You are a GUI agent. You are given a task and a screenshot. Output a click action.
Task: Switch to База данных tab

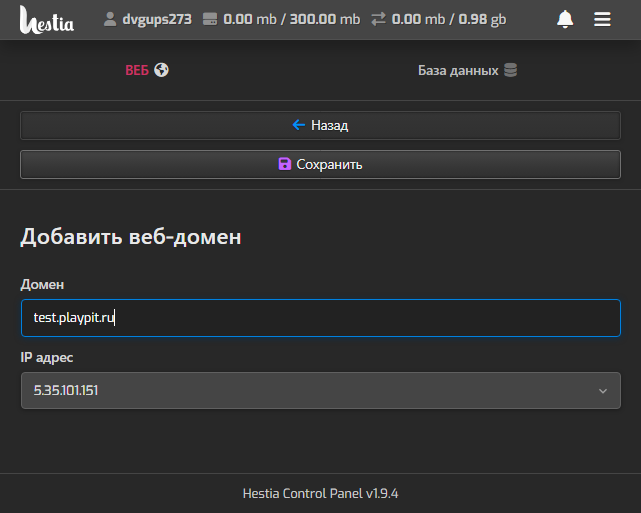click(467, 70)
